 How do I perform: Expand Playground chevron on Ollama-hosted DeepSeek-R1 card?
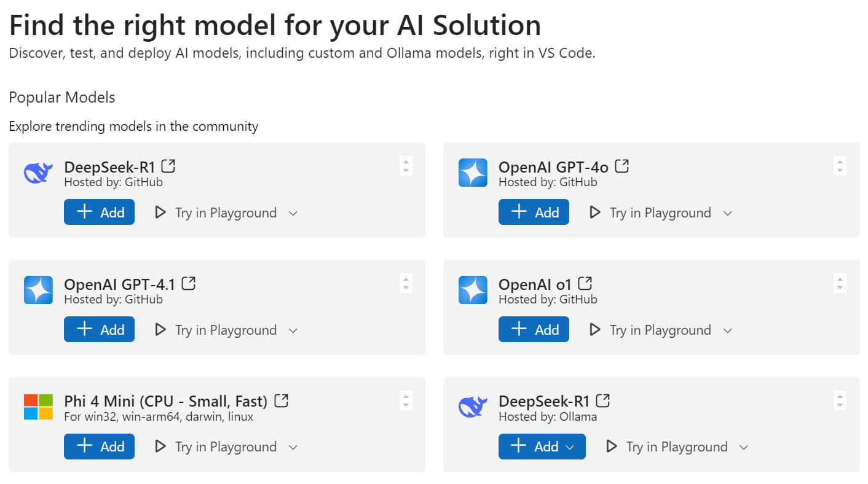pos(744,447)
